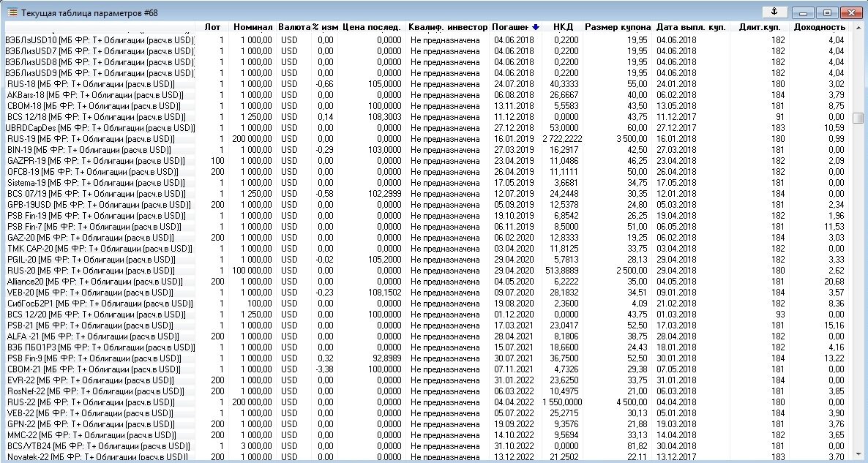Click the Размер купона column header
Image resolution: width=868 pixels, height=463 pixels.
pos(618,27)
